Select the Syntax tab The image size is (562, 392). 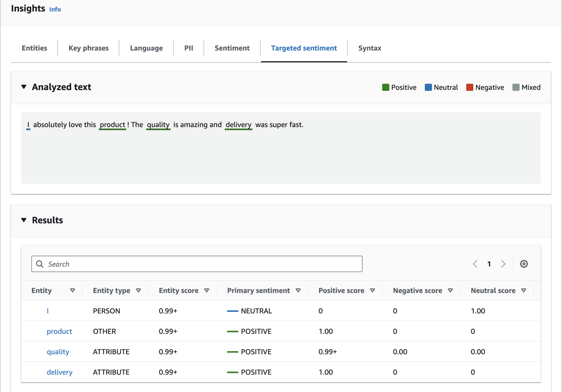[x=369, y=48]
